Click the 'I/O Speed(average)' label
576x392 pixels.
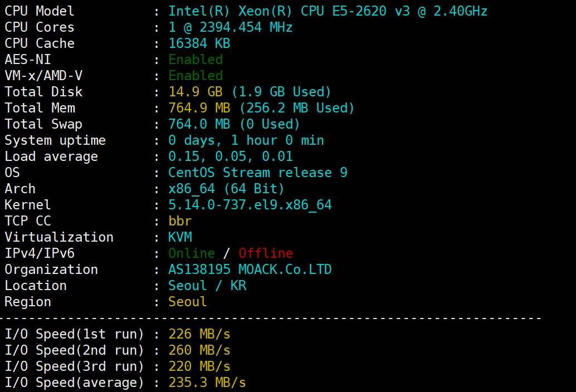74,383
